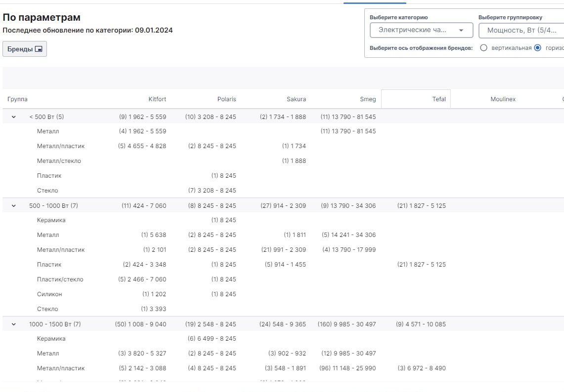564x392 pixels.
Task: Click the Sakura column header
Action: [x=296, y=99]
